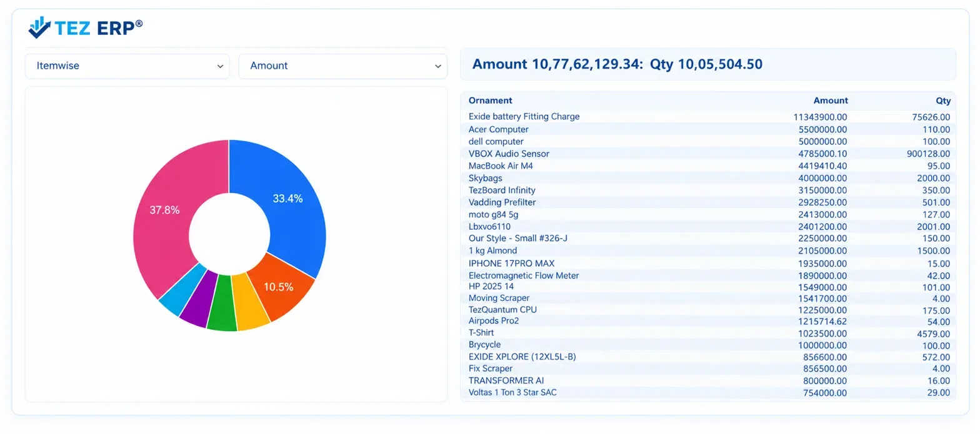Click quantity value 572.00

click(936, 357)
